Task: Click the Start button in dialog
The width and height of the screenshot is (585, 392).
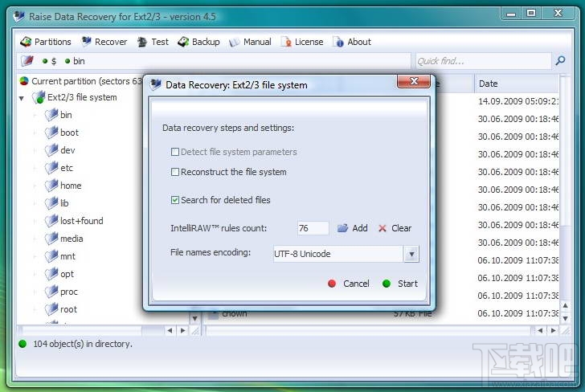Action: pos(400,284)
